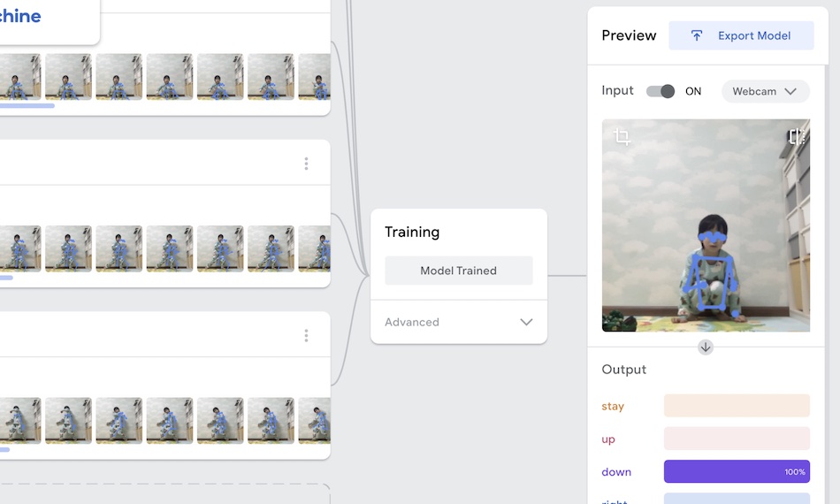The width and height of the screenshot is (840, 504).
Task: Click the crop icon on webcam preview
Action: point(622,136)
